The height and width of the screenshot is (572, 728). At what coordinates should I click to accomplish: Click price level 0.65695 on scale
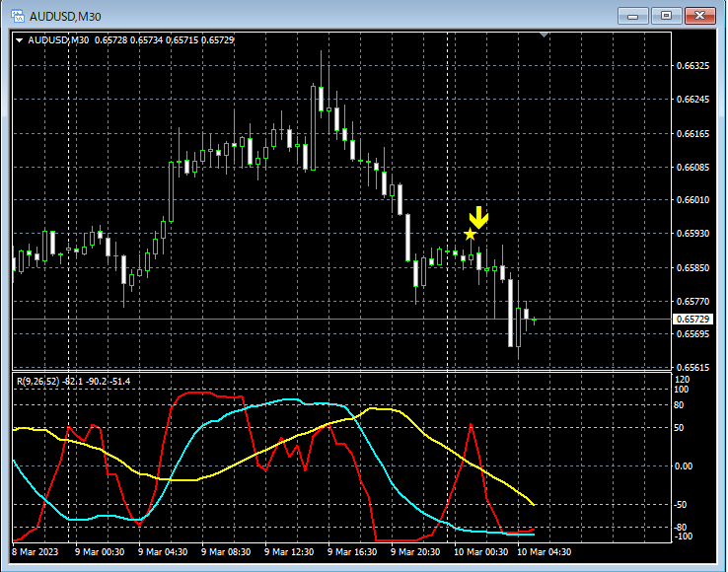pos(692,334)
